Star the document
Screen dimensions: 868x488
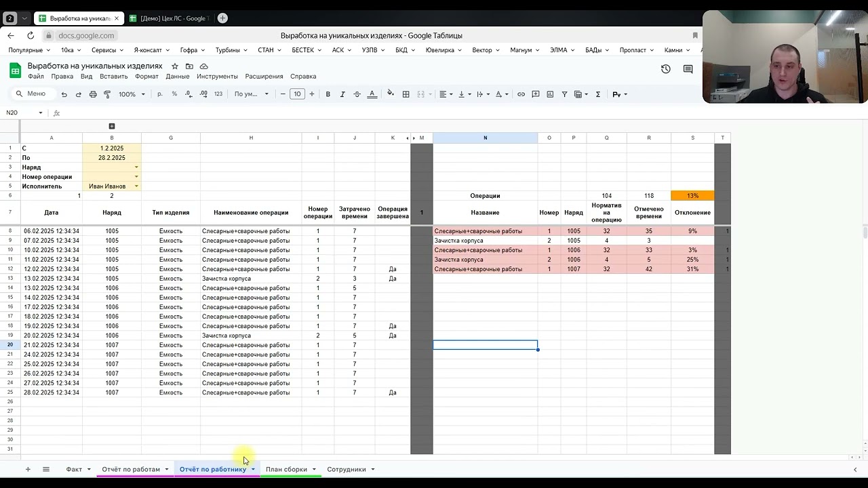tap(175, 66)
